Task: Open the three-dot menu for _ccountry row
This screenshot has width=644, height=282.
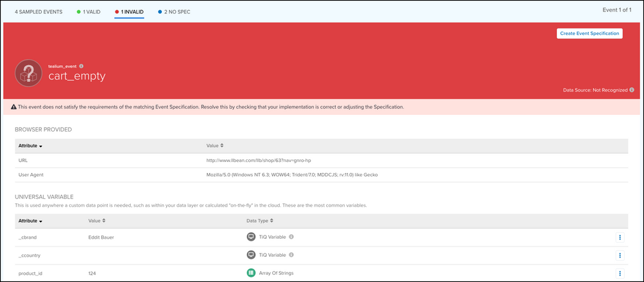Action: click(620, 255)
